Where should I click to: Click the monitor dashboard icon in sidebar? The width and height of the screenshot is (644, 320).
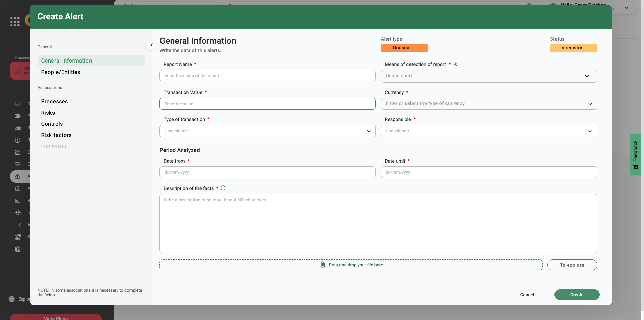(x=18, y=104)
